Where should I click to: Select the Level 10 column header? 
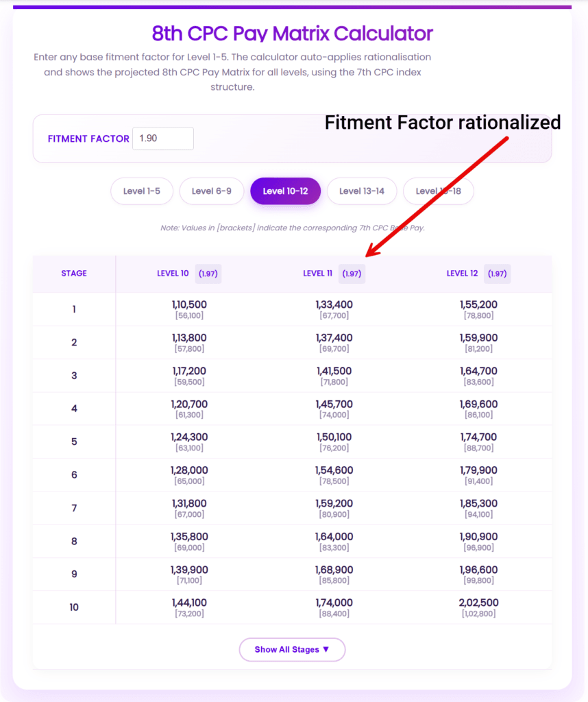(x=173, y=273)
